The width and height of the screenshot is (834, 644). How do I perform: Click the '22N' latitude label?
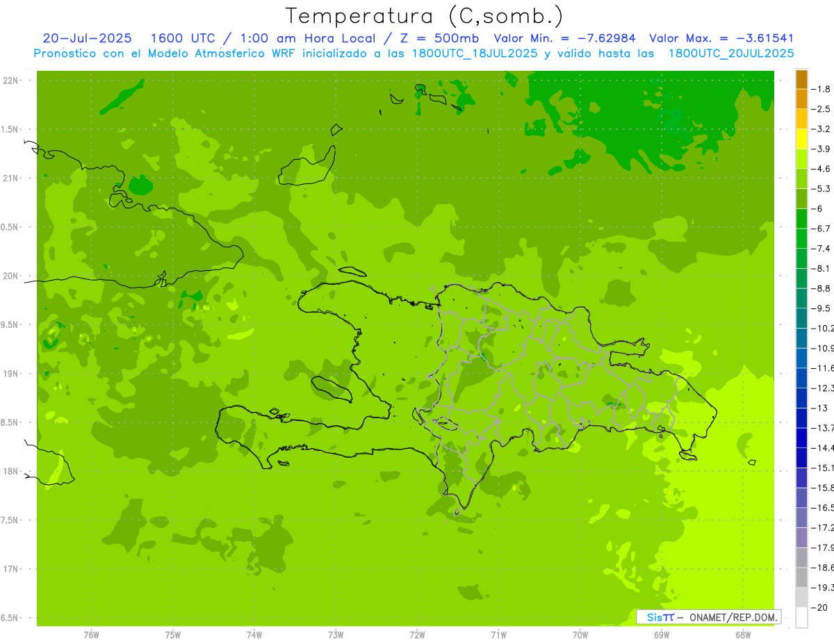[10, 81]
